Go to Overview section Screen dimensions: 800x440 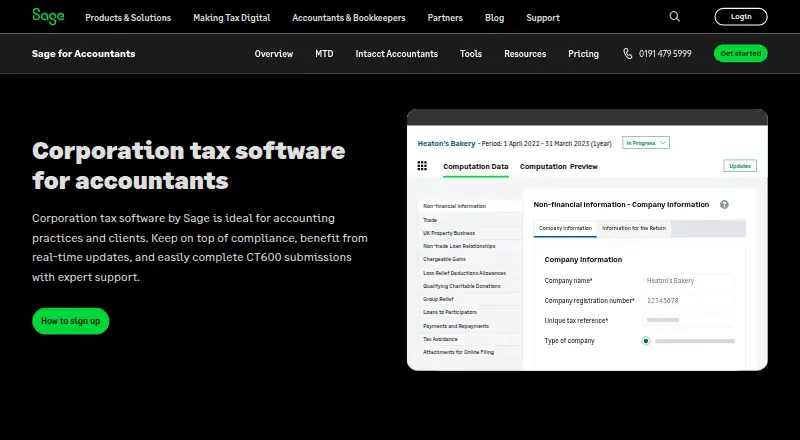pos(274,54)
